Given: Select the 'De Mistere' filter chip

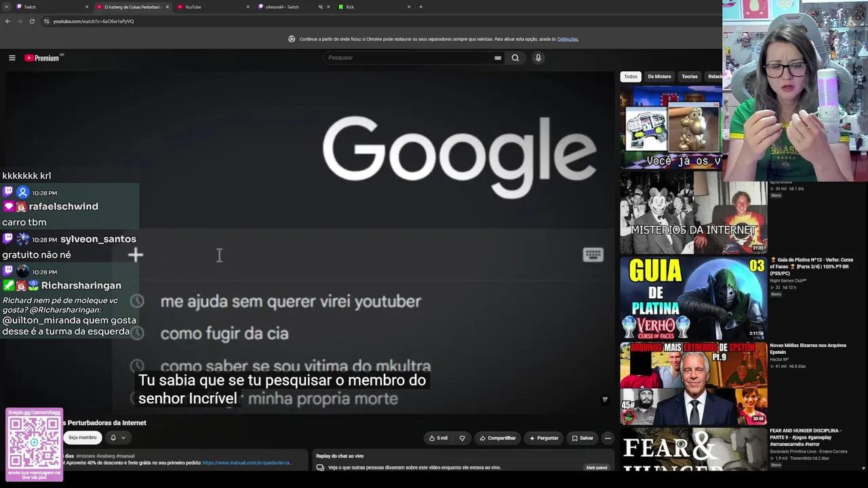Looking at the screenshot, I should point(659,77).
